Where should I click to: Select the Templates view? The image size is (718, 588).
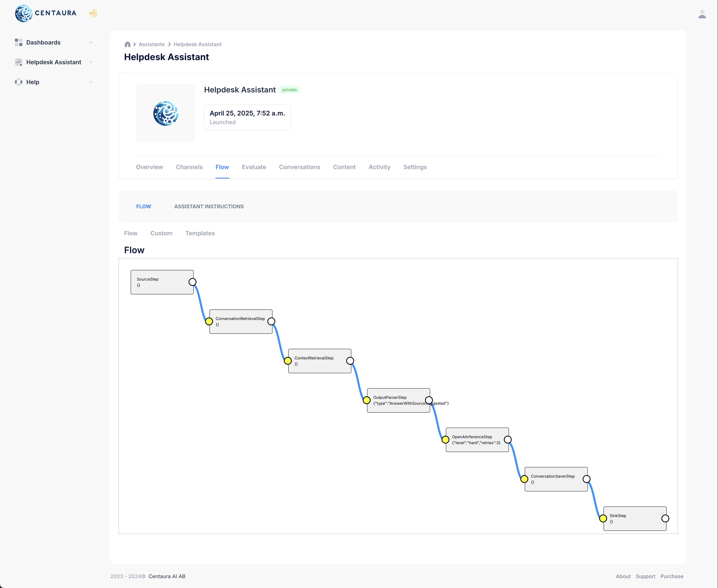[200, 233]
